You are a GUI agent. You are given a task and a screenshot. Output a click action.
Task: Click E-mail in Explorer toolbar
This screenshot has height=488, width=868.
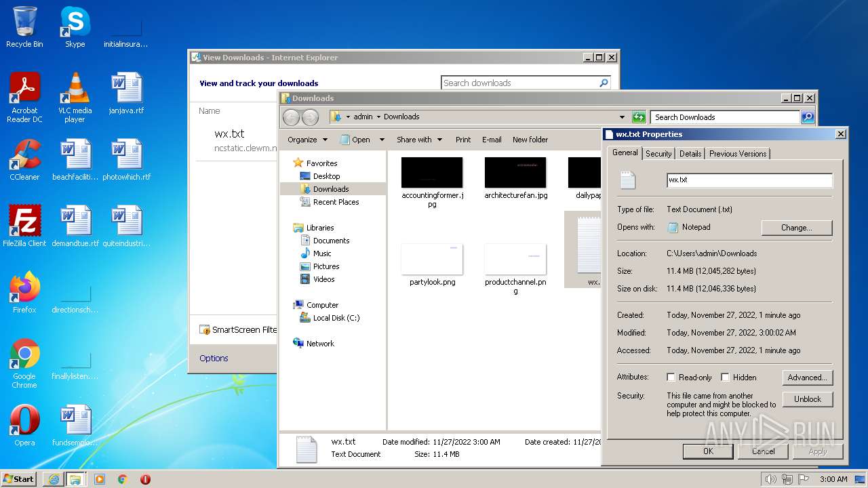point(492,140)
